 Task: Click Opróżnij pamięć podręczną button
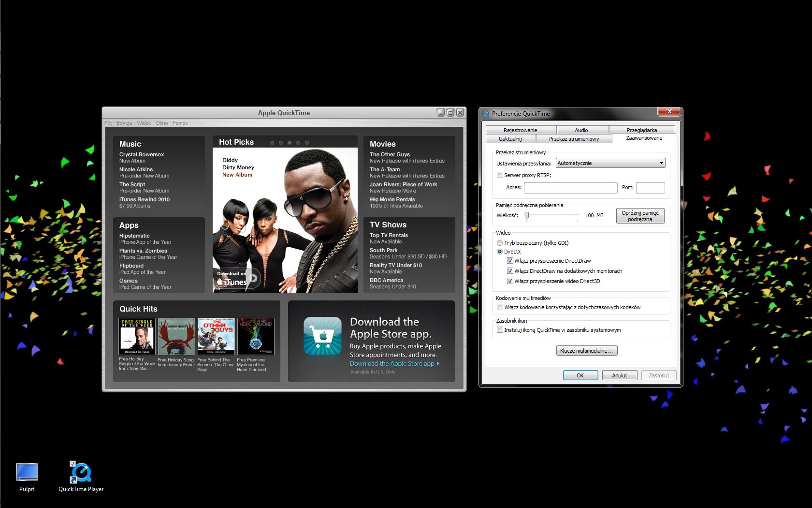640,216
